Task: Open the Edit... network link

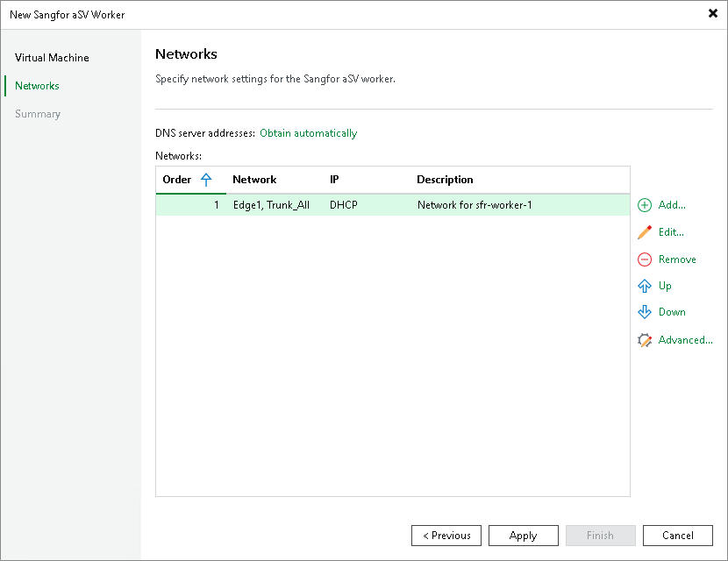Action: pos(671,232)
